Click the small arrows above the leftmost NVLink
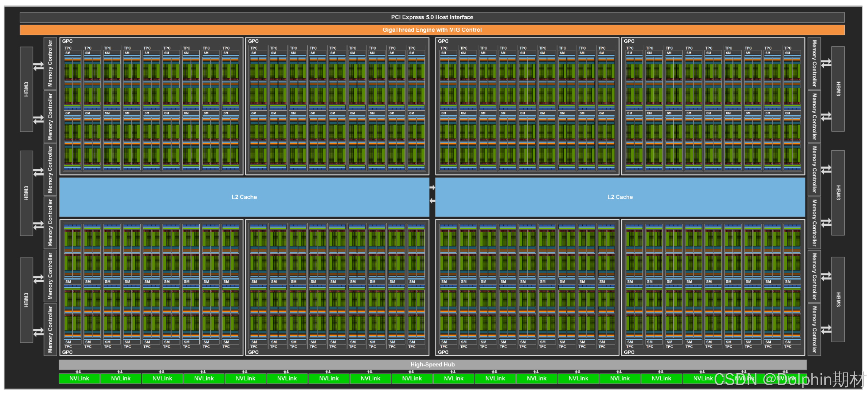 pos(78,372)
